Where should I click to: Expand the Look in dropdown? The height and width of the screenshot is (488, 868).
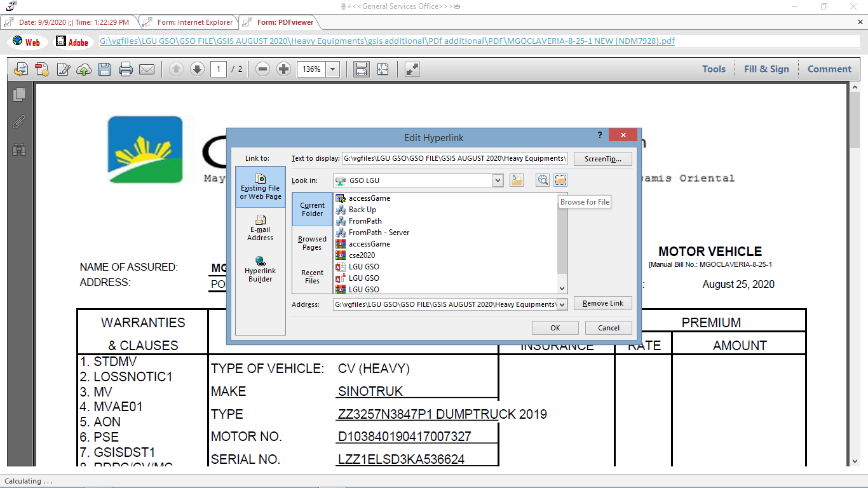point(498,180)
